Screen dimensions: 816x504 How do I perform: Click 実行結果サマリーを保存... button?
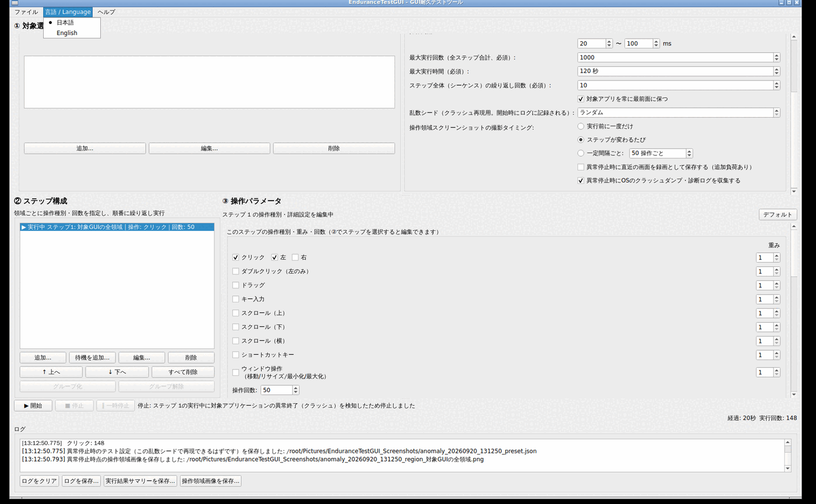click(x=140, y=481)
